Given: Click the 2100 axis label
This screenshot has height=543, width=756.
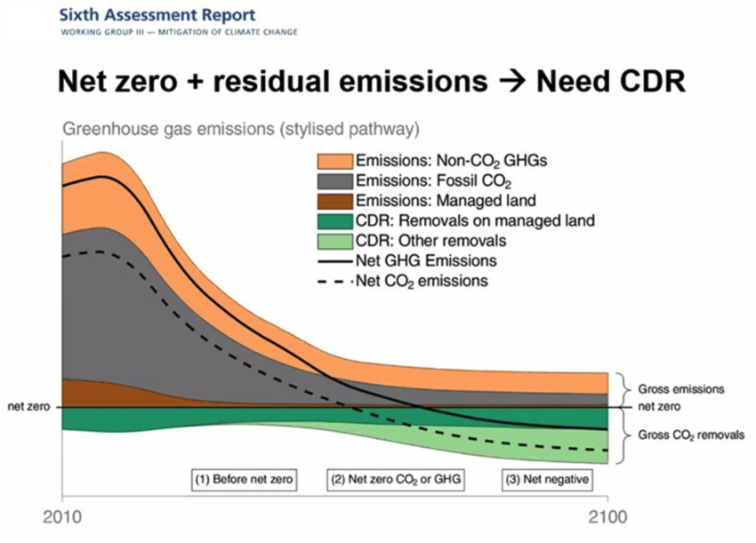Looking at the screenshot, I should point(608,517).
